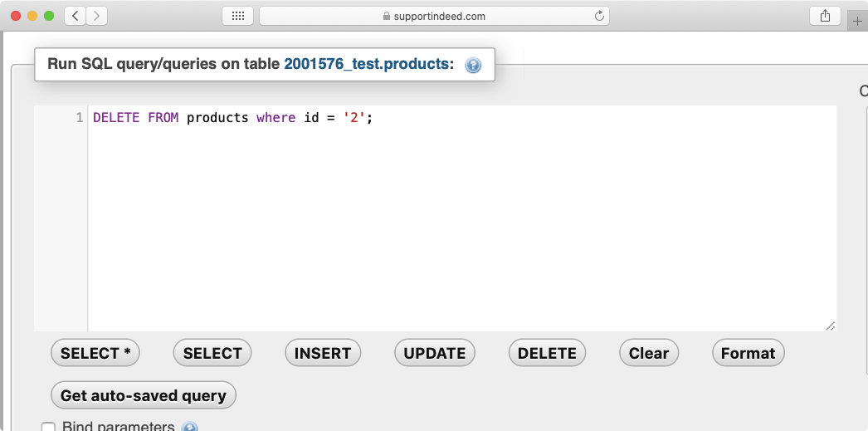
Task: Insert an INSERT query template
Action: (323, 353)
